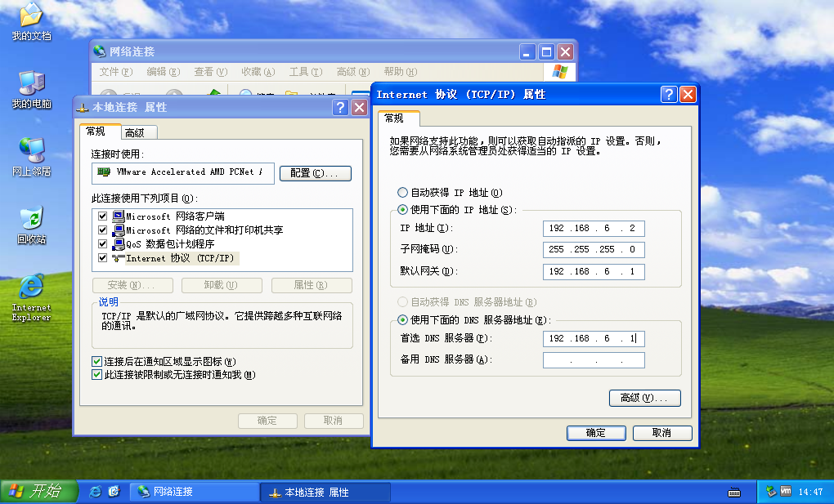Viewport: 834px width, 504px height.
Task: Close the 本地连接 属性 dialog
Action: point(360,107)
